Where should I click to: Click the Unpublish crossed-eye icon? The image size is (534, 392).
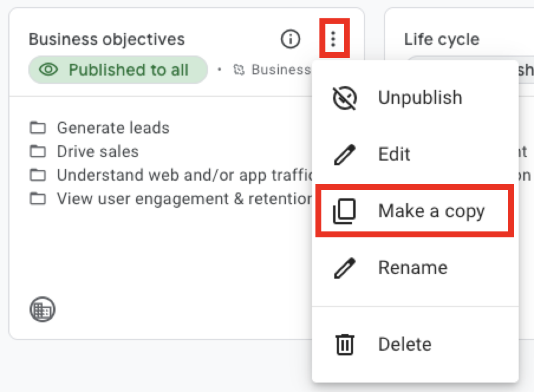(344, 98)
